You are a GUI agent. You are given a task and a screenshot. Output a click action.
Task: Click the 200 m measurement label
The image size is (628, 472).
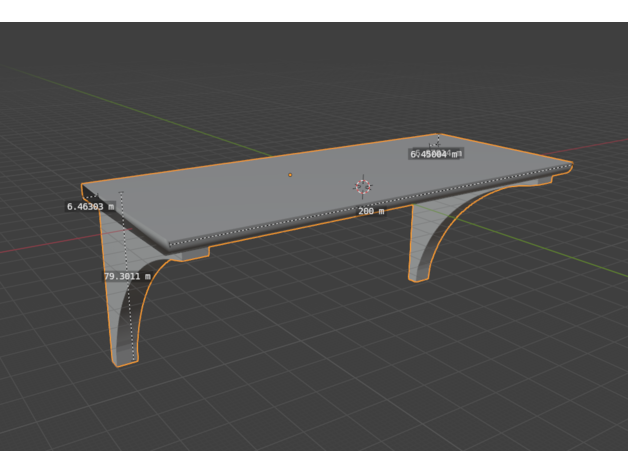[371, 211]
